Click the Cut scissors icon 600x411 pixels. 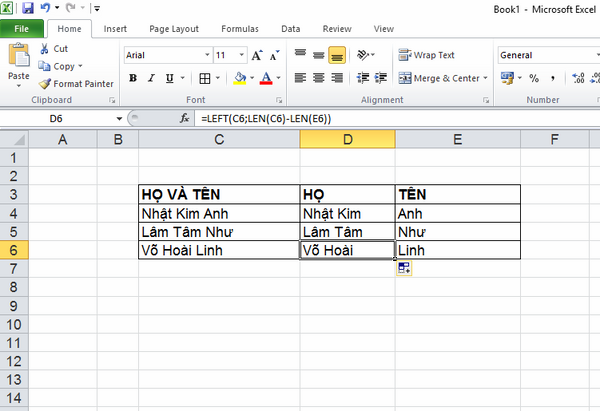pos(44,48)
